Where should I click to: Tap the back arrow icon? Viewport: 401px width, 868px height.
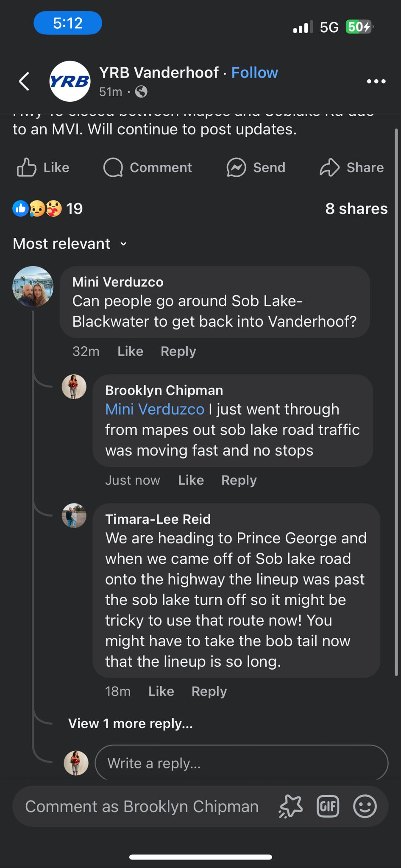(x=25, y=81)
